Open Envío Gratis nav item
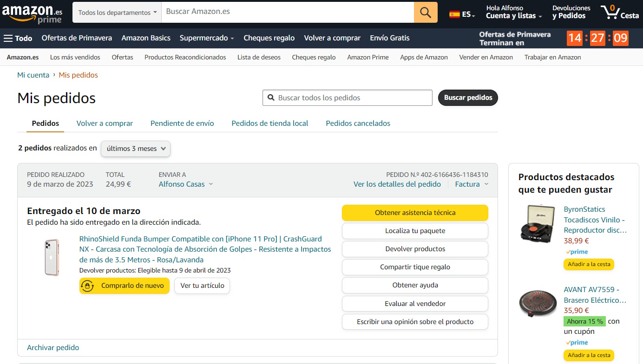The width and height of the screenshot is (643, 364). (390, 38)
